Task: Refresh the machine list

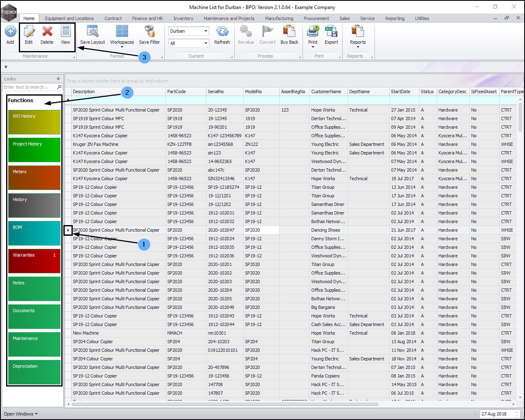Action: tap(222, 32)
